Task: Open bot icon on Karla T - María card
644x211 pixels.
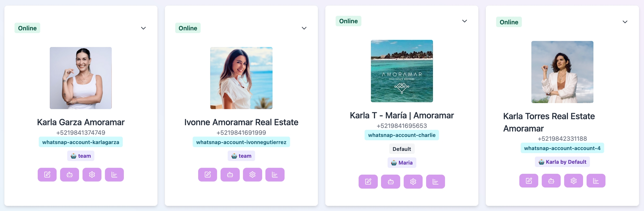Action: click(x=390, y=182)
